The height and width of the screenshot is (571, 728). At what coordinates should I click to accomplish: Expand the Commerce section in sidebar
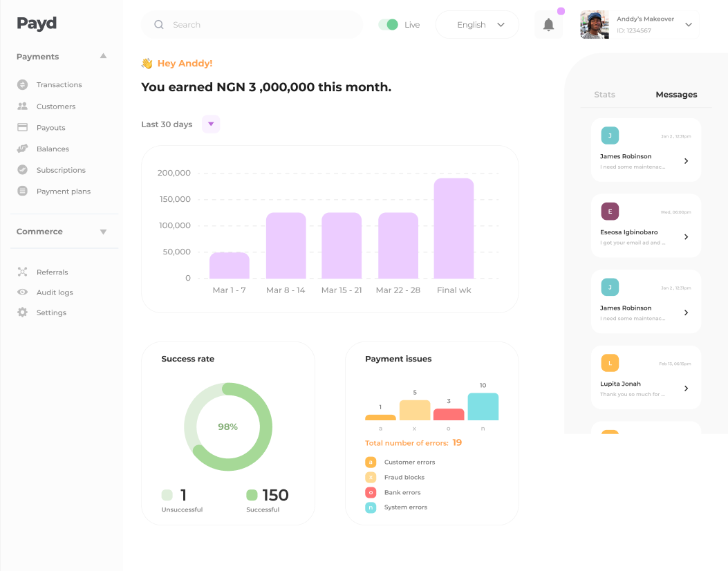103,232
